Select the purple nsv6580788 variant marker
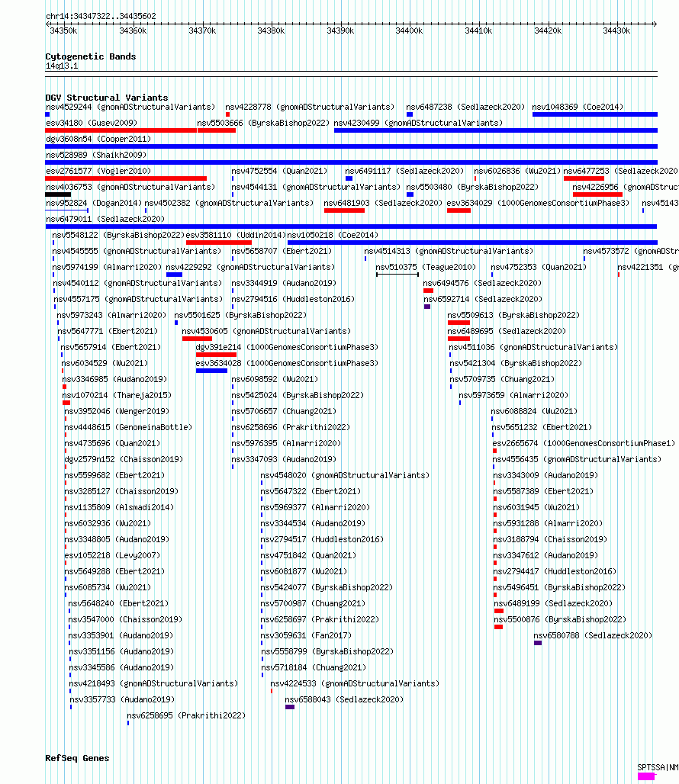The height and width of the screenshot is (784, 679). click(538, 643)
